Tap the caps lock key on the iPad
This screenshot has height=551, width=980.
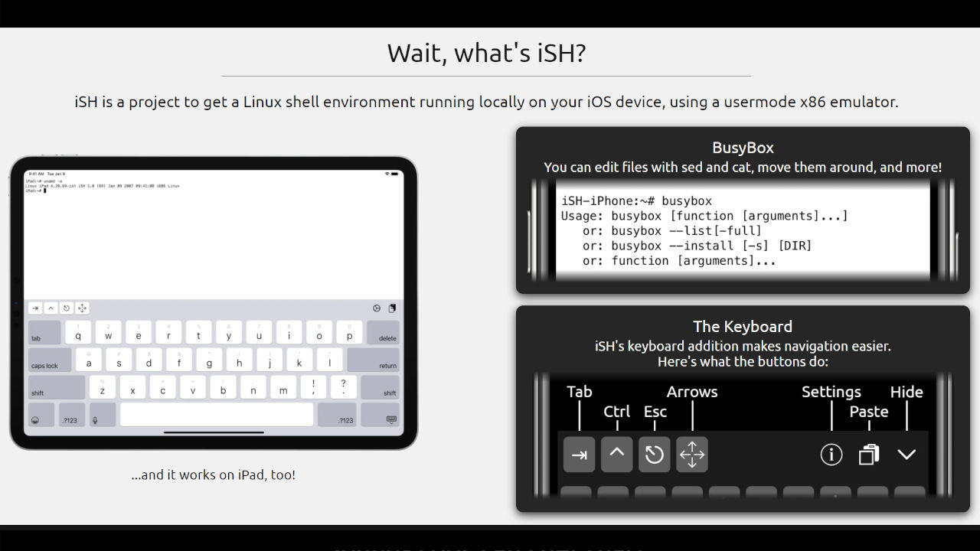pyautogui.click(x=50, y=360)
